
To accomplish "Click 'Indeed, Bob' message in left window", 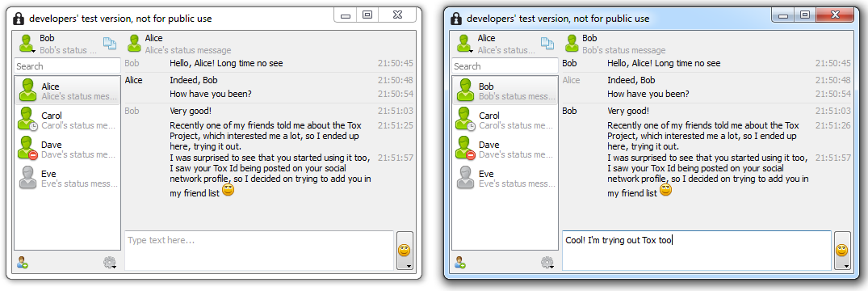I will click(x=194, y=80).
